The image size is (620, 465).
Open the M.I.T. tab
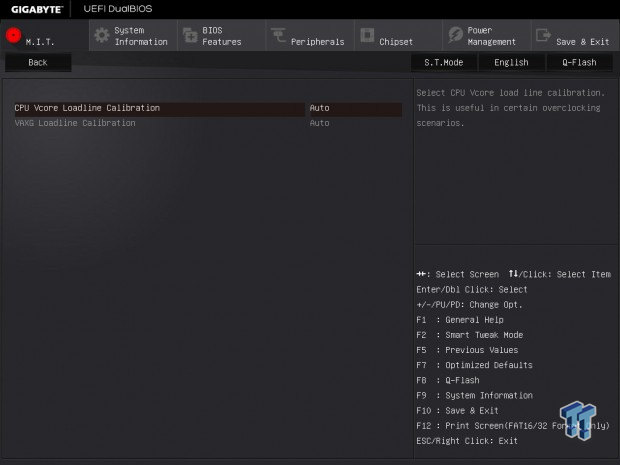click(45, 35)
